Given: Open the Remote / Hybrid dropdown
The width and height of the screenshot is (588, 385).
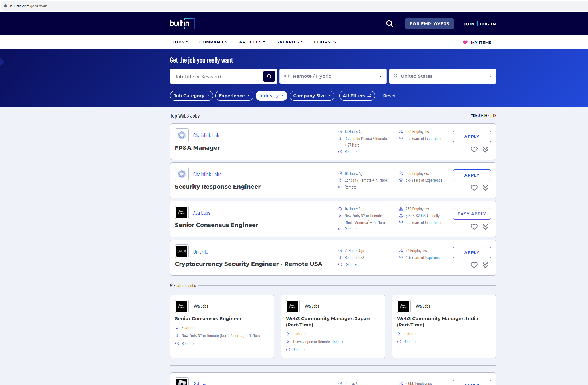Looking at the screenshot, I should click(333, 76).
